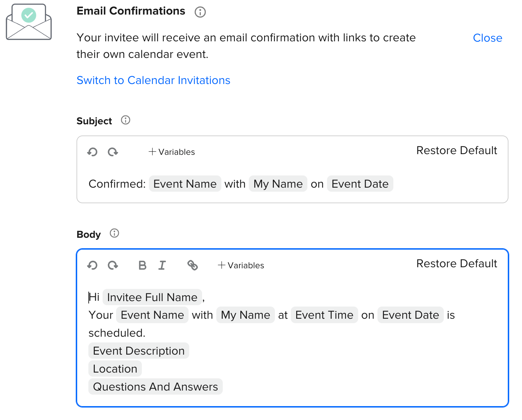The height and width of the screenshot is (420, 522).
Task: Restore Default for the Subject field
Action: pos(456,150)
